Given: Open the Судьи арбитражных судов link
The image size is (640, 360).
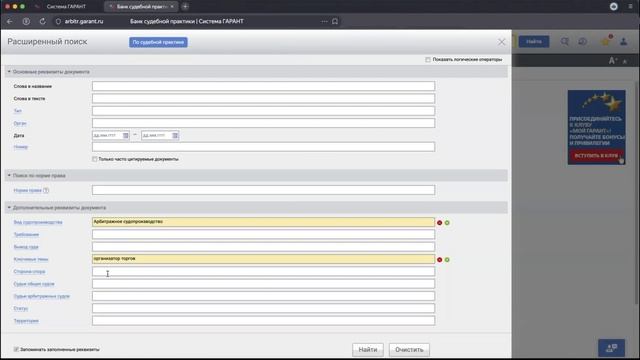Looking at the screenshot, I should click(x=42, y=296).
